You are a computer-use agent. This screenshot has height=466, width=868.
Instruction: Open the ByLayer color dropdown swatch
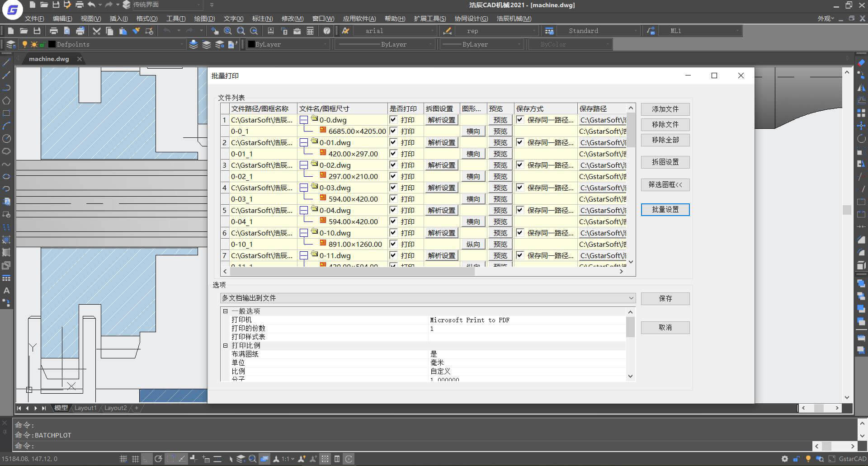pos(288,44)
